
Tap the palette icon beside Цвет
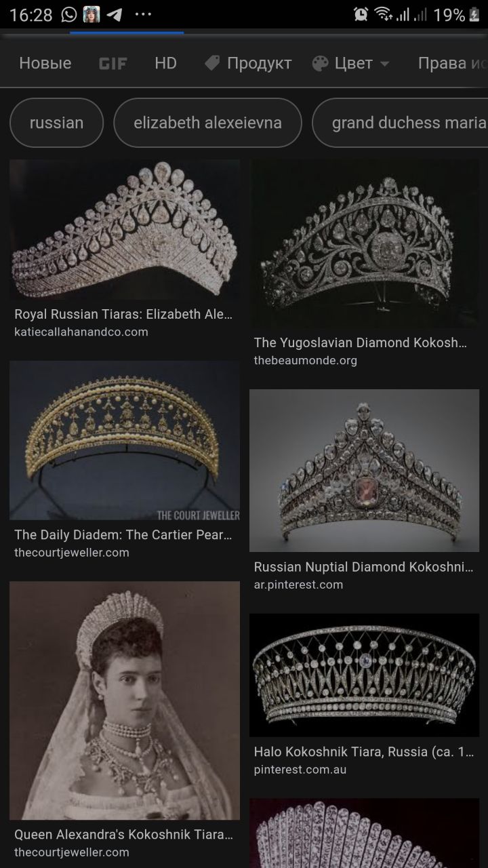click(x=320, y=63)
